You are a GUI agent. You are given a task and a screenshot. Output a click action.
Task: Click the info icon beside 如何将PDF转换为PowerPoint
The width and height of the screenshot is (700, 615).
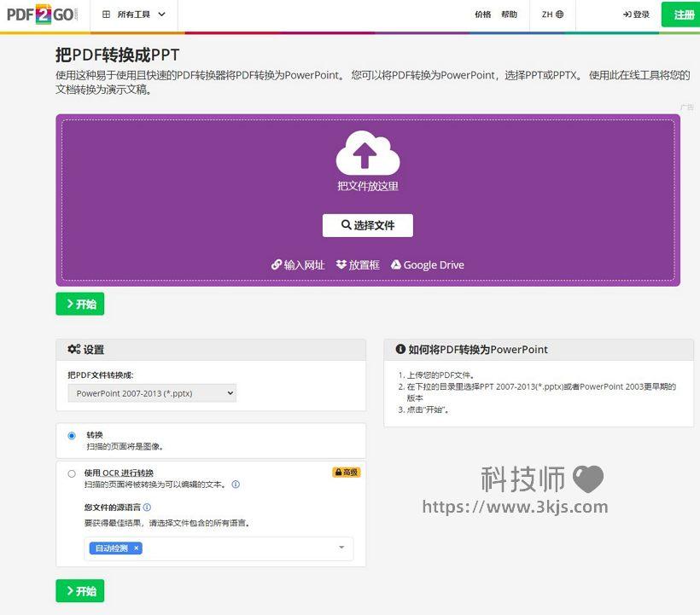pyautogui.click(x=400, y=349)
